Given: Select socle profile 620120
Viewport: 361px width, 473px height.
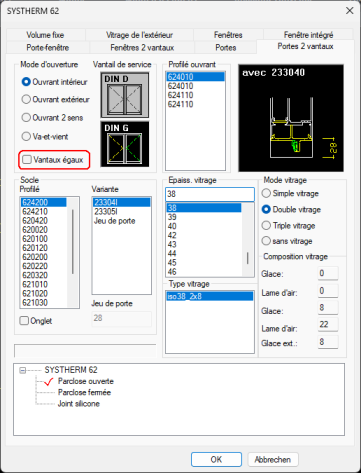Looking at the screenshot, I should click(44, 248).
